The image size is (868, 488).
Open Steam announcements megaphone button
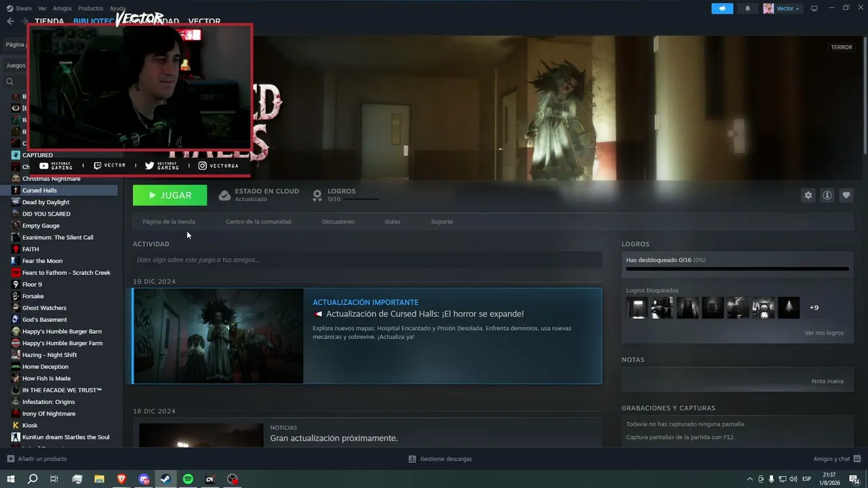coord(722,8)
